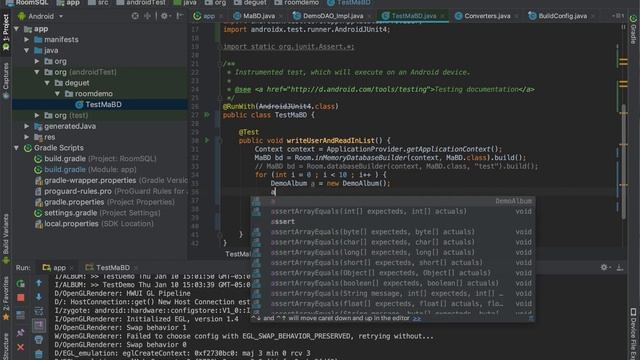
Task: Close the run tab using the red X icon
Action: 20,347
